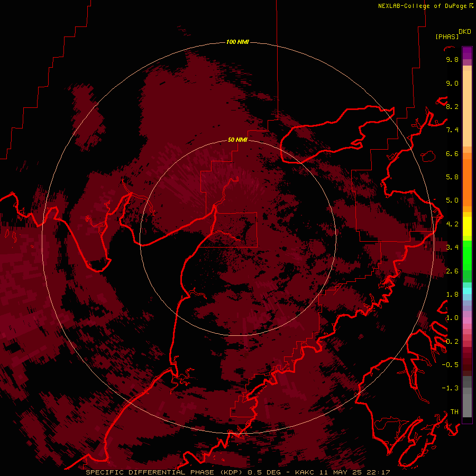476x476 pixels.
Task: Click the pink segment of color bar
Action: point(467,320)
